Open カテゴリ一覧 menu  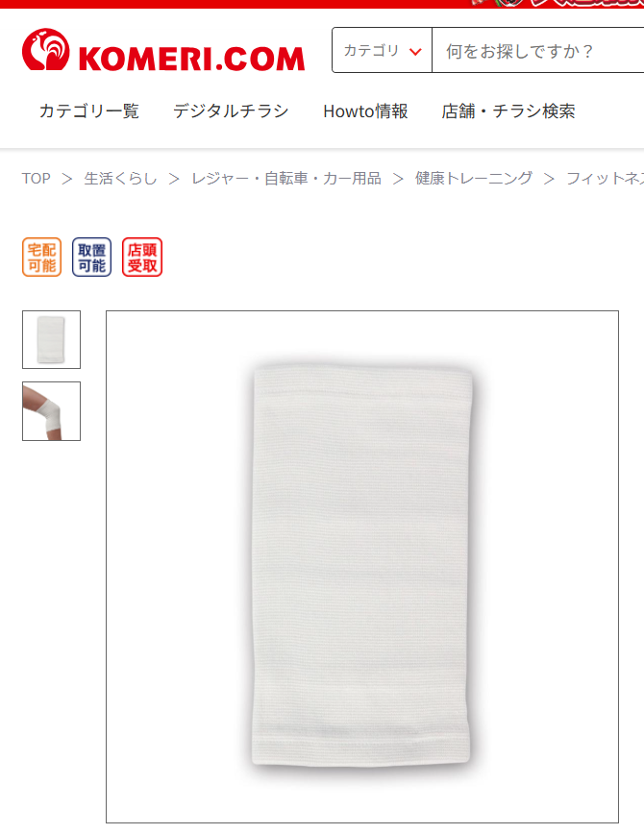tap(89, 111)
